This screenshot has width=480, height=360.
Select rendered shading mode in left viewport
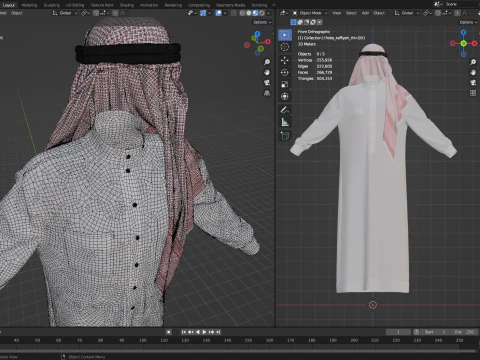pos(262,13)
